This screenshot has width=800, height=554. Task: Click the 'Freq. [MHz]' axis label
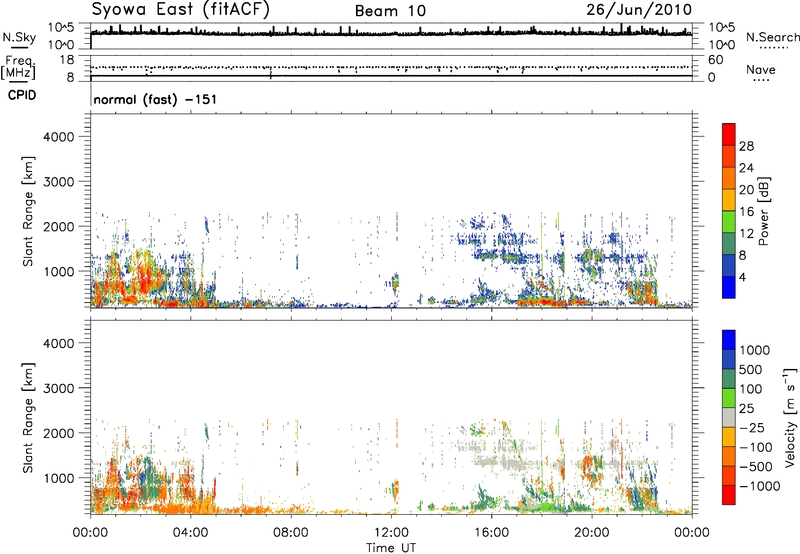19,67
